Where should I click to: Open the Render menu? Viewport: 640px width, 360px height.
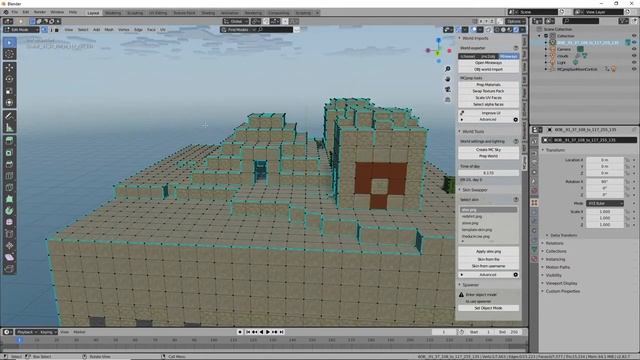pos(40,12)
